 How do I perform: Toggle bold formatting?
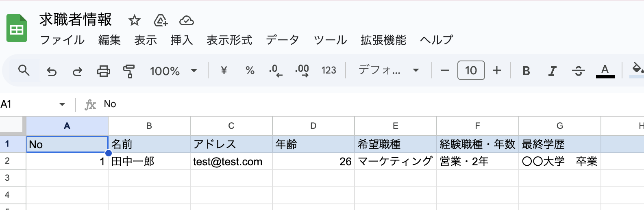(x=526, y=71)
